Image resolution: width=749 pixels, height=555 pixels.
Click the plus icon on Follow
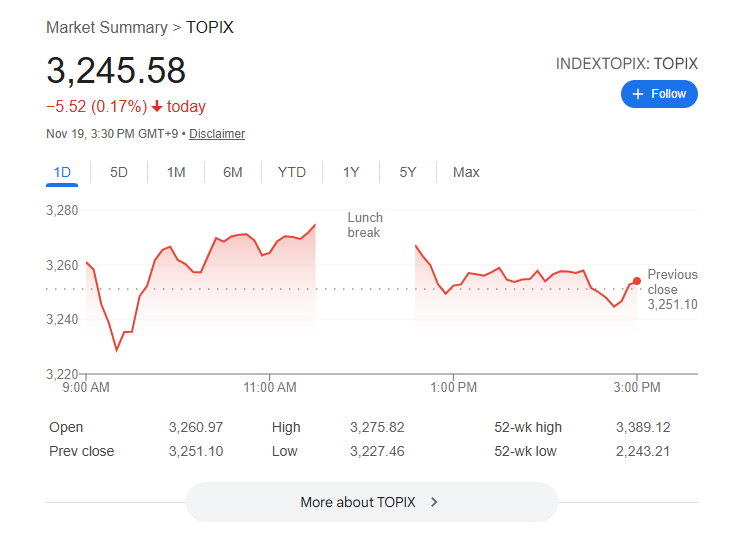638,94
